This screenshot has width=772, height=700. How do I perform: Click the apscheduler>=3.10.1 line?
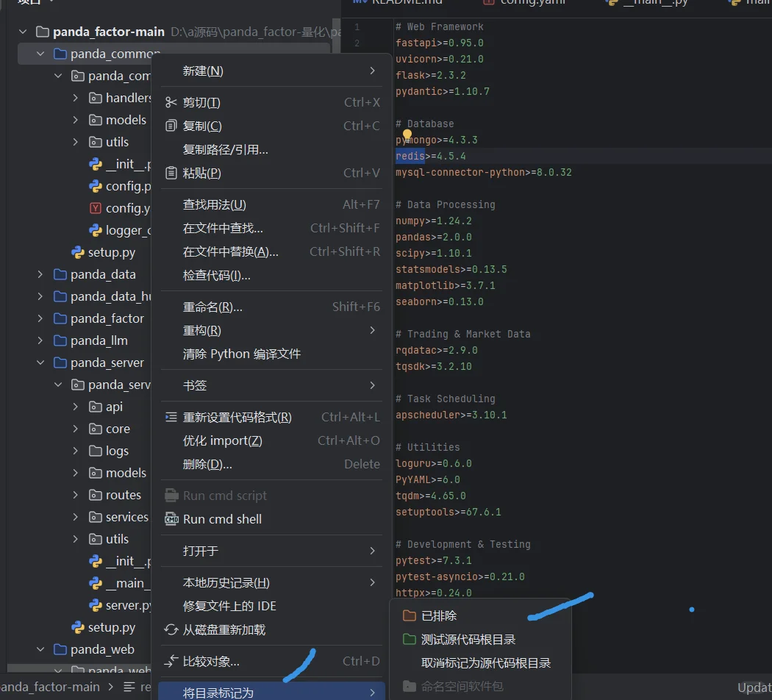(x=451, y=415)
